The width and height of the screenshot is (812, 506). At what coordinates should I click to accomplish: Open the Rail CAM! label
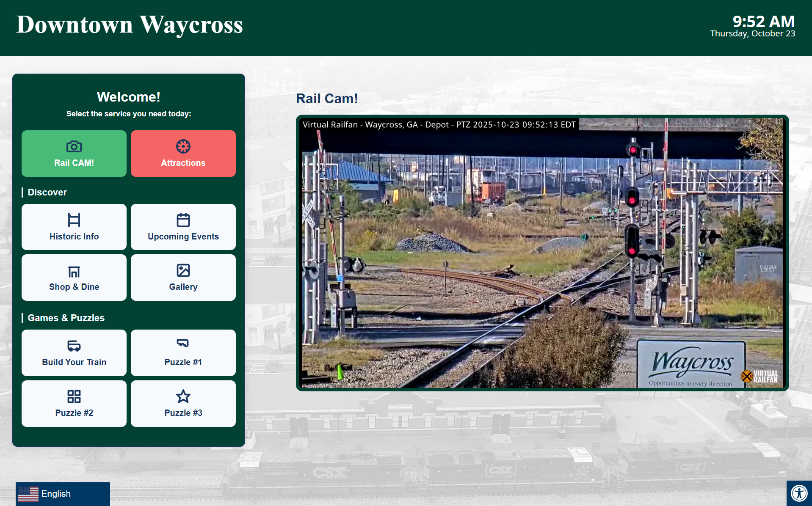[x=74, y=163]
